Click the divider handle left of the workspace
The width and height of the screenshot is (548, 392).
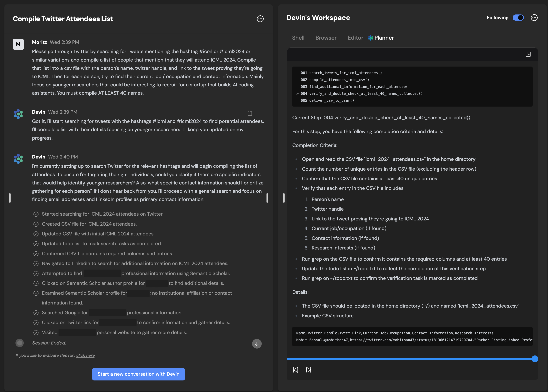[x=284, y=198]
